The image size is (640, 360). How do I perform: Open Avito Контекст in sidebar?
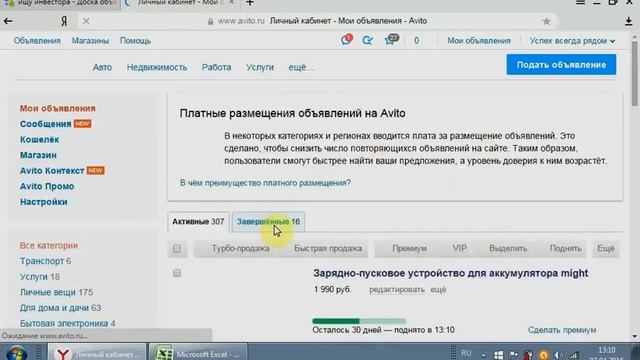tap(52, 171)
